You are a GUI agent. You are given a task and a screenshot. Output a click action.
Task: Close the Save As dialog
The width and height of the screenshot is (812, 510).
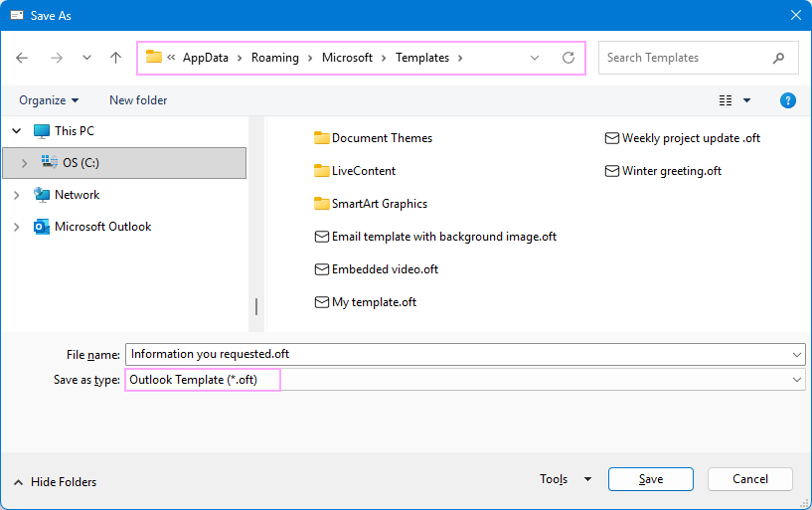click(796, 15)
